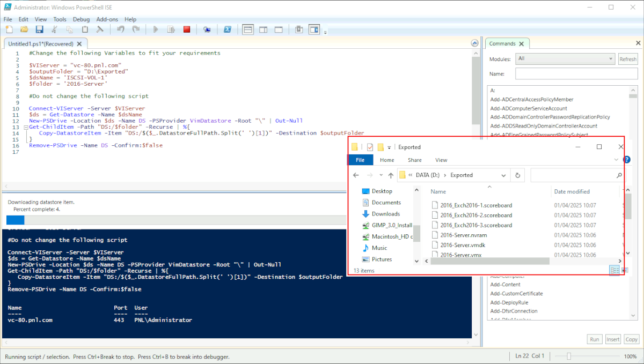644x364 pixels.
Task: Select Add-ADDSReadOnlyDomainControllerAccount command
Action: [x=544, y=126]
